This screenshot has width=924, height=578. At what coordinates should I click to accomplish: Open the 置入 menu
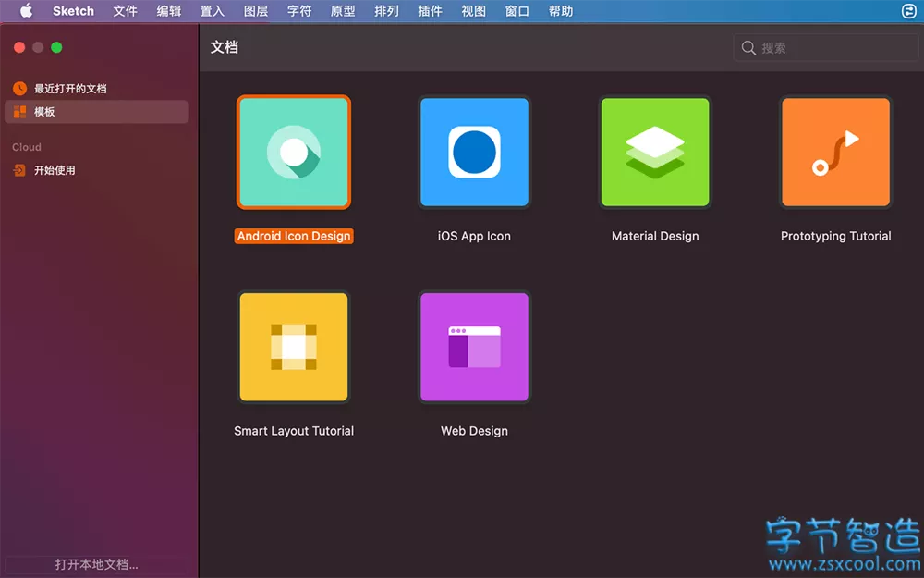click(213, 10)
